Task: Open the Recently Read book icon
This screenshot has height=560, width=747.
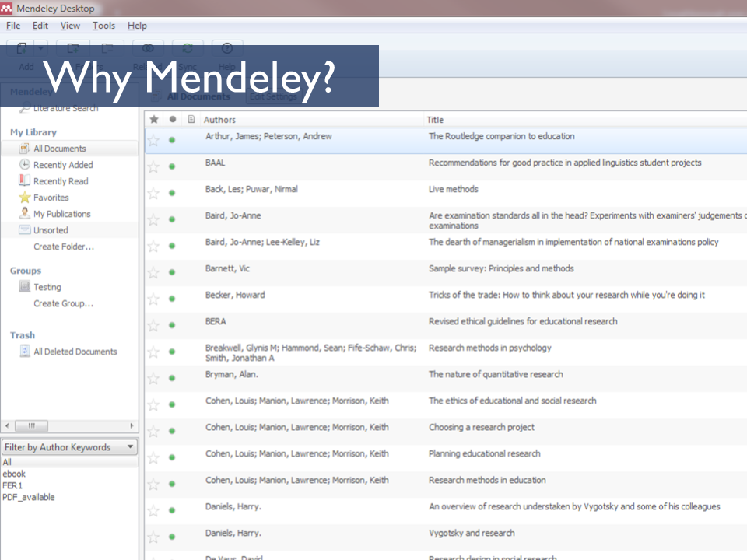Action: 25,181
